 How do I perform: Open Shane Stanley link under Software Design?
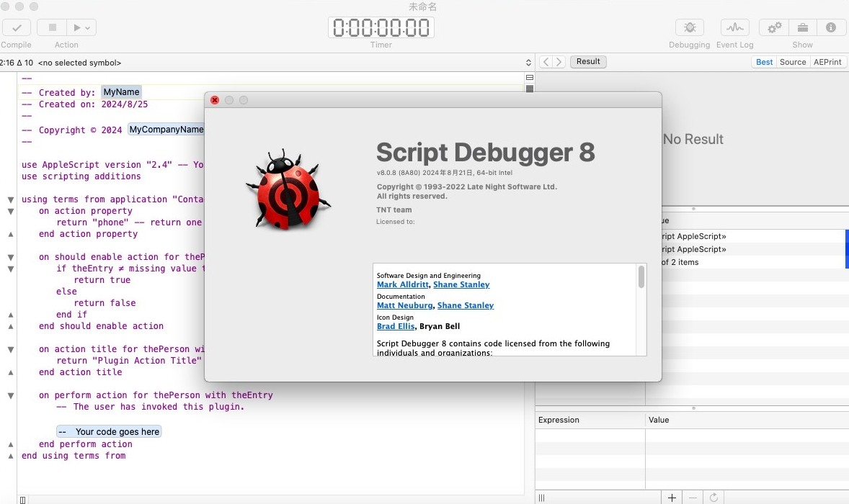[x=461, y=284]
